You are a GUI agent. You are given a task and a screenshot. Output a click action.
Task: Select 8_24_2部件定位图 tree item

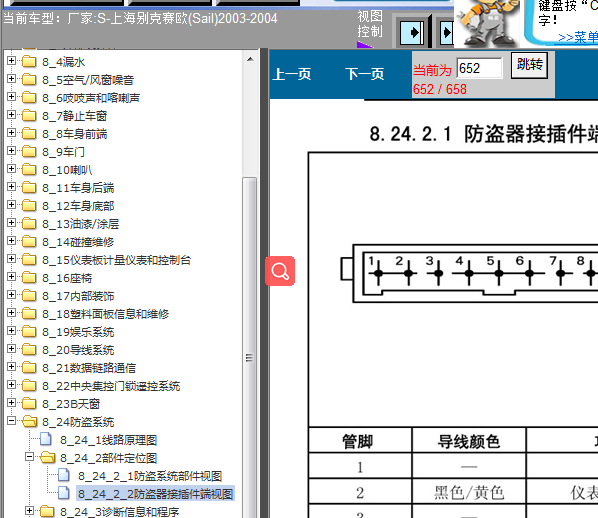click(x=109, y=458)
